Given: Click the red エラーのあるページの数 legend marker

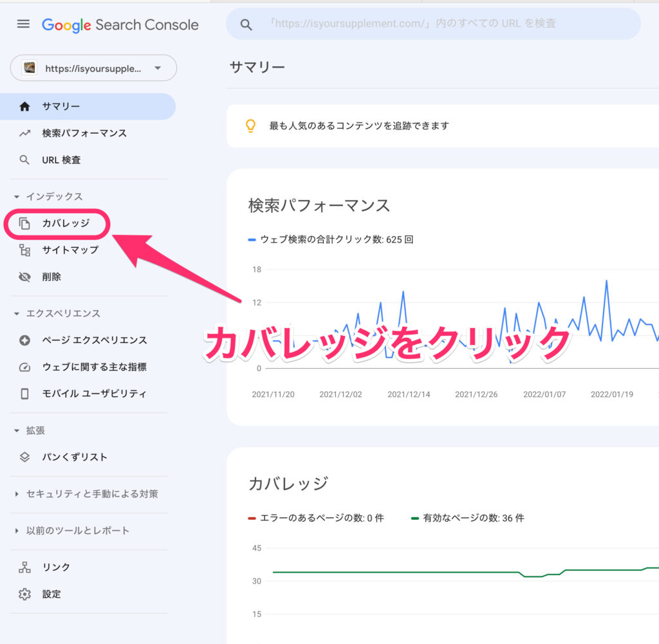Looking at the screenshot, I should click(252, 519).
